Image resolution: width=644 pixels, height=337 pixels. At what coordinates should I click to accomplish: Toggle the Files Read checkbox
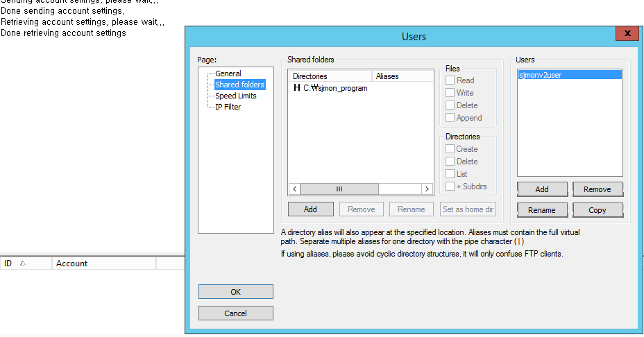(x=450, y=80)
